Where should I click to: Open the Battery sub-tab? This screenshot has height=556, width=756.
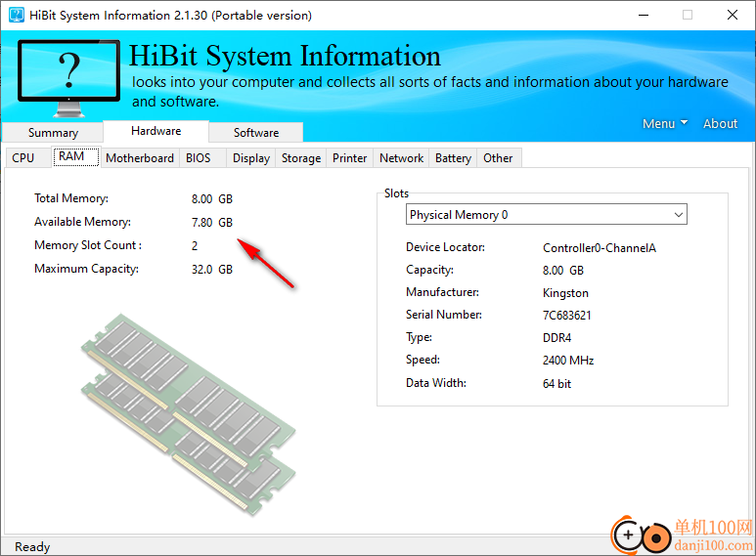(x=453, y=158)
